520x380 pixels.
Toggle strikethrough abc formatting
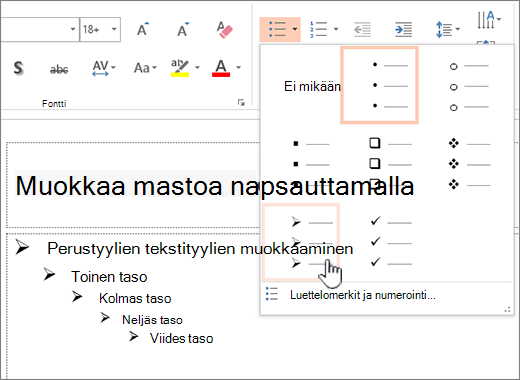(x=59, y=69)
